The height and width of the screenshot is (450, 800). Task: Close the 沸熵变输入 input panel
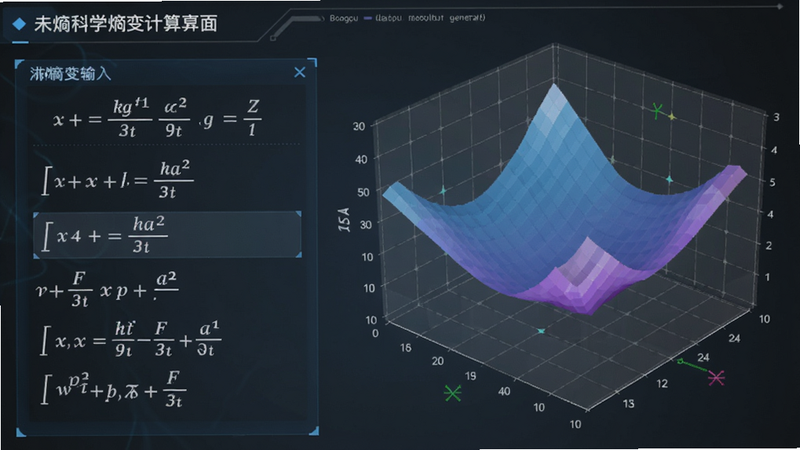tap(299, 72)
